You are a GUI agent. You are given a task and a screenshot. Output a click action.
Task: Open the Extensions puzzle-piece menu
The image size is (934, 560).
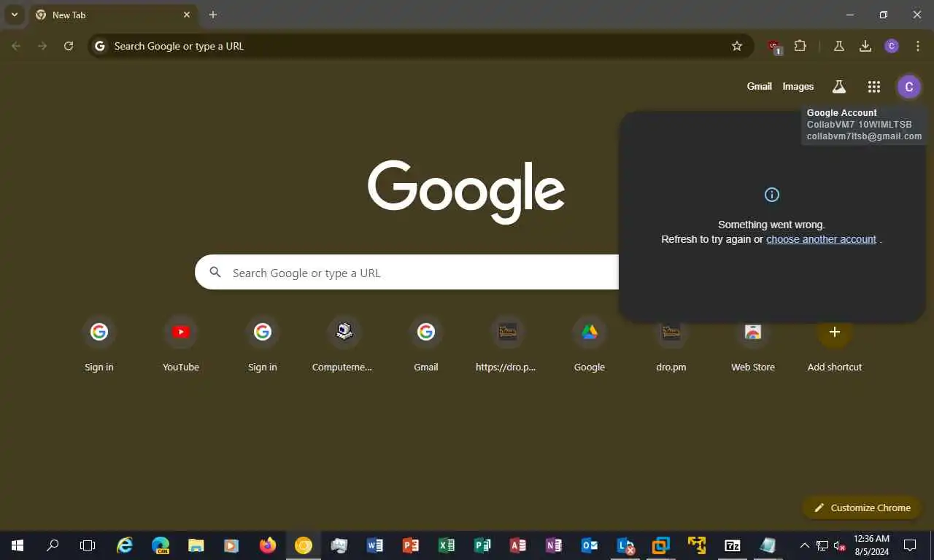[x=800, y=46]
